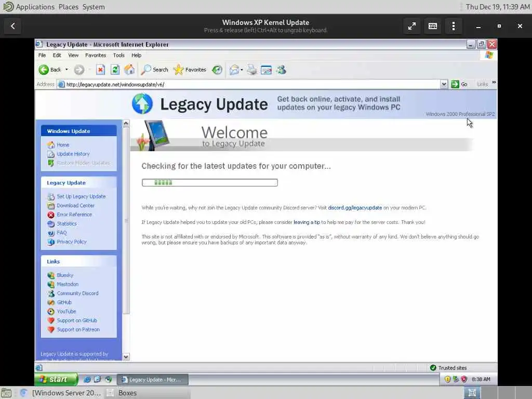Open the Boxes keyboard shortcuts icon
This screenshot has height=399, width=532.
tap(433, 26)
